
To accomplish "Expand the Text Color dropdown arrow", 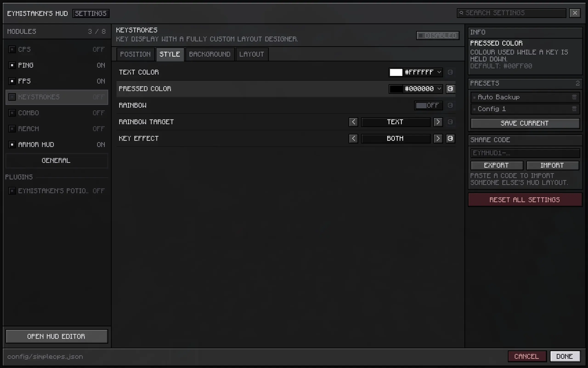I will pyautogui.click(x=439, y=72).
